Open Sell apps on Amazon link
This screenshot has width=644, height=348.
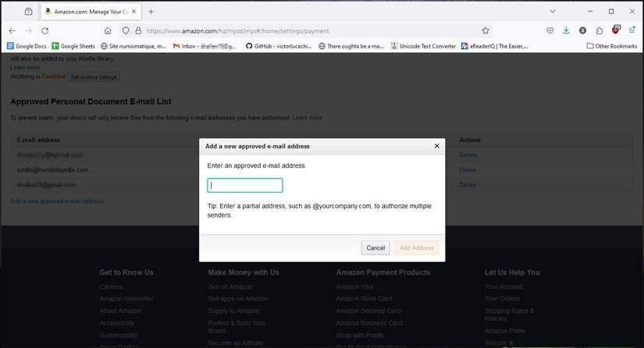tap(238, 299)
